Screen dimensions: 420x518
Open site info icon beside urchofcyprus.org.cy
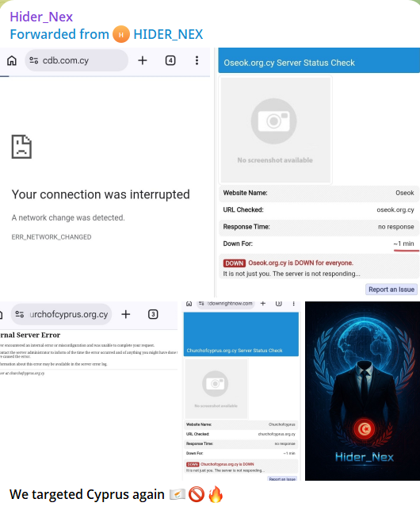point(20,314)
